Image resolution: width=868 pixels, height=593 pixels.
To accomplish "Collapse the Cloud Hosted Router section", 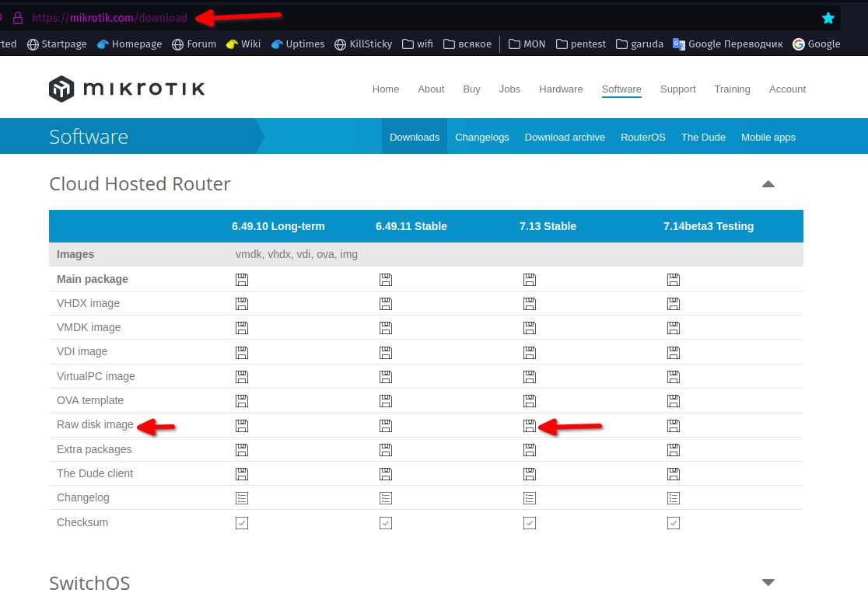I will (768, 183).
